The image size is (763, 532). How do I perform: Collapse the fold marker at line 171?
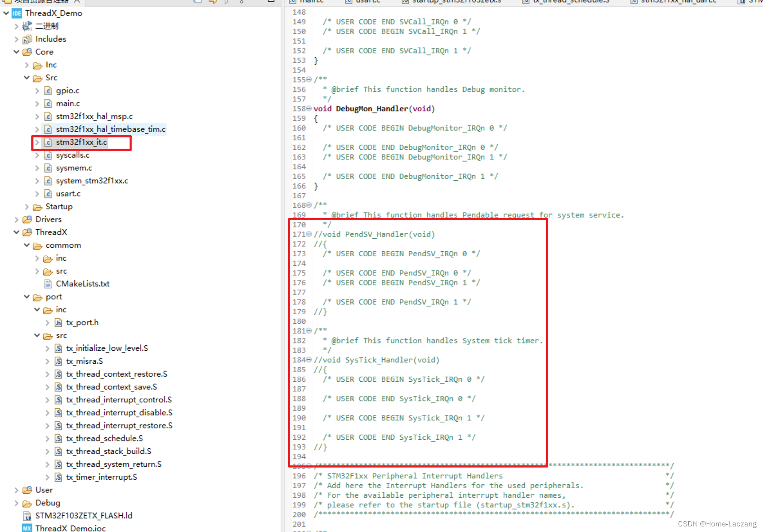309,234
